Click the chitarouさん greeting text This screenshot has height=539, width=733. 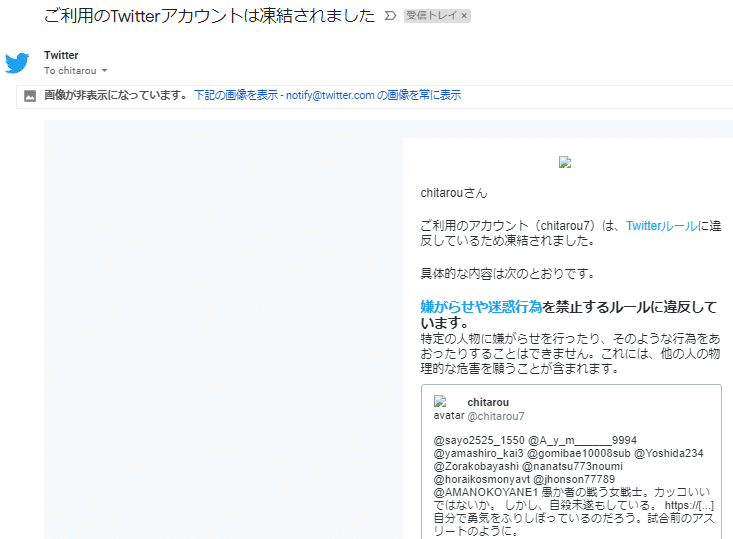(454, 193)
